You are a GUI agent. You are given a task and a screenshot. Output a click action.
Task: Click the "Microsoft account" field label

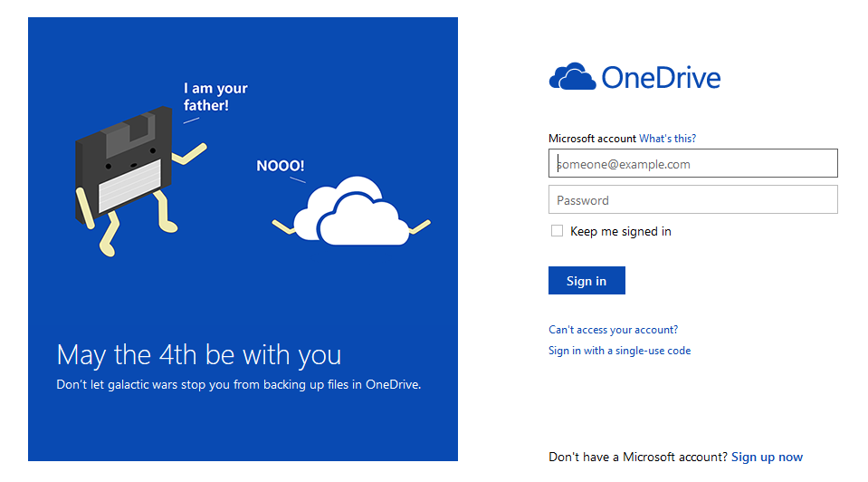(x=592, y=139)
